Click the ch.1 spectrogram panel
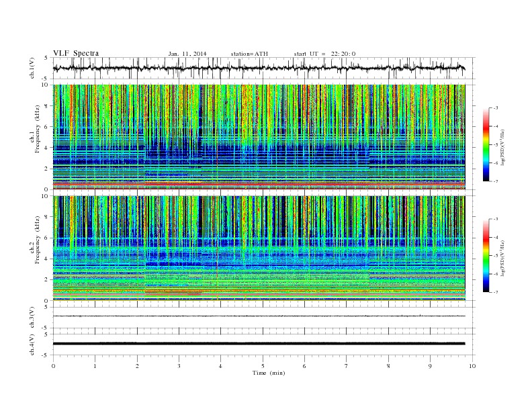 (259, 137)
